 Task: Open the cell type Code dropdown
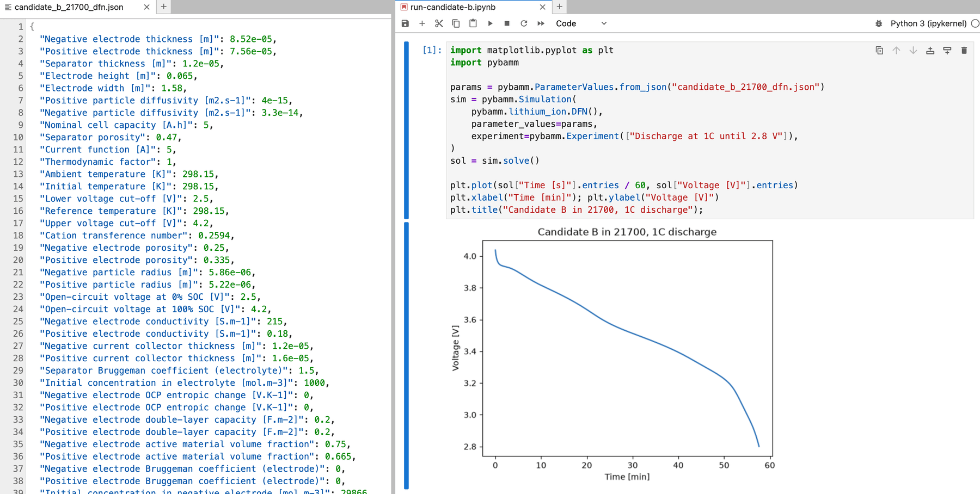coord(581,23)
